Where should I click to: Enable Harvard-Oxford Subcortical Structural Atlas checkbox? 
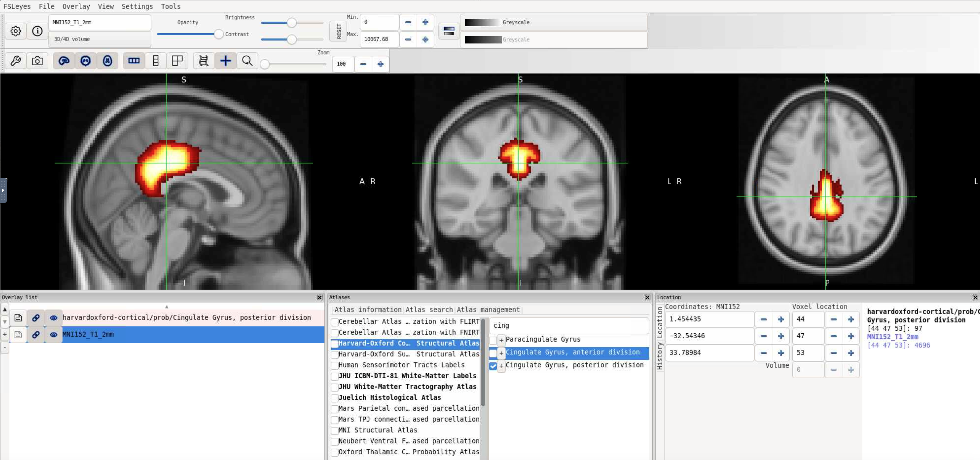[334, 354]
